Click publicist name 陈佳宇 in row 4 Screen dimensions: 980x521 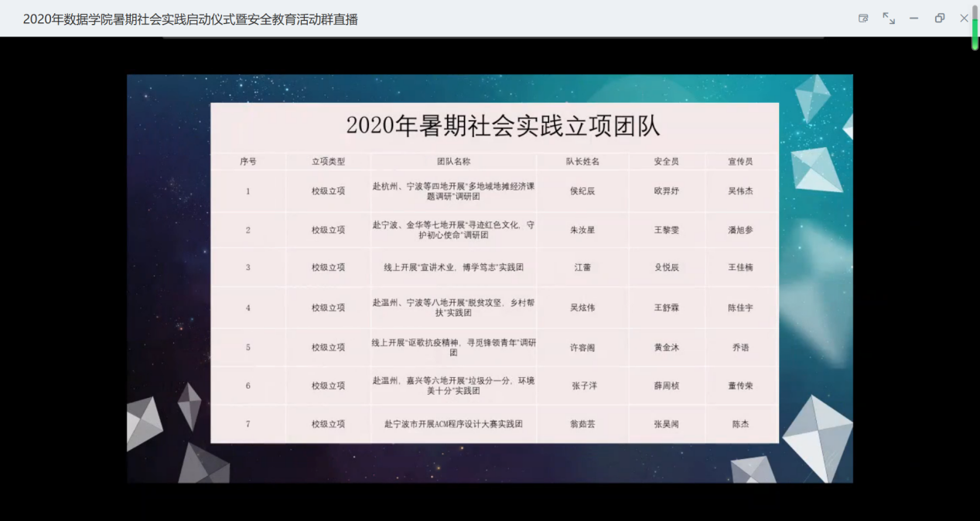(x=740, y=308)
